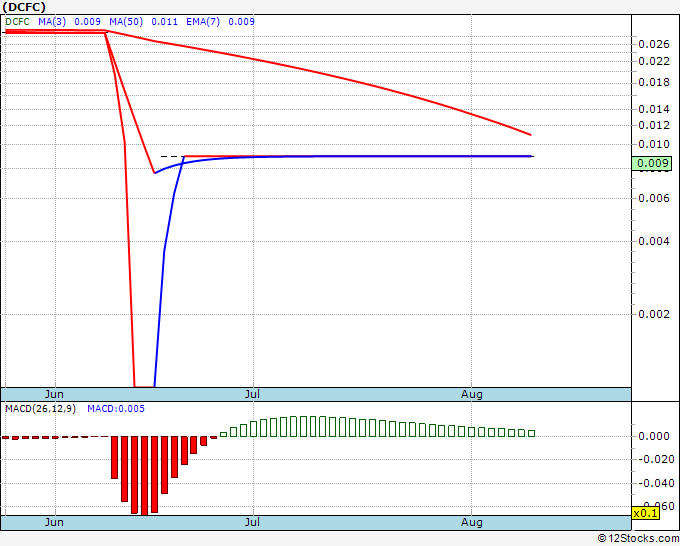Click the 0.010 price axis label
The image size is (680, 546).
click(x=654, y=144)
